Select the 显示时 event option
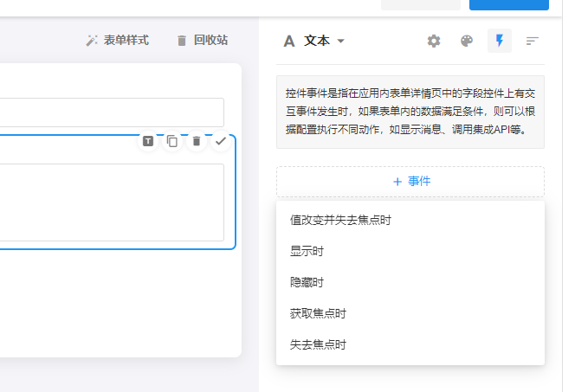 307,251
